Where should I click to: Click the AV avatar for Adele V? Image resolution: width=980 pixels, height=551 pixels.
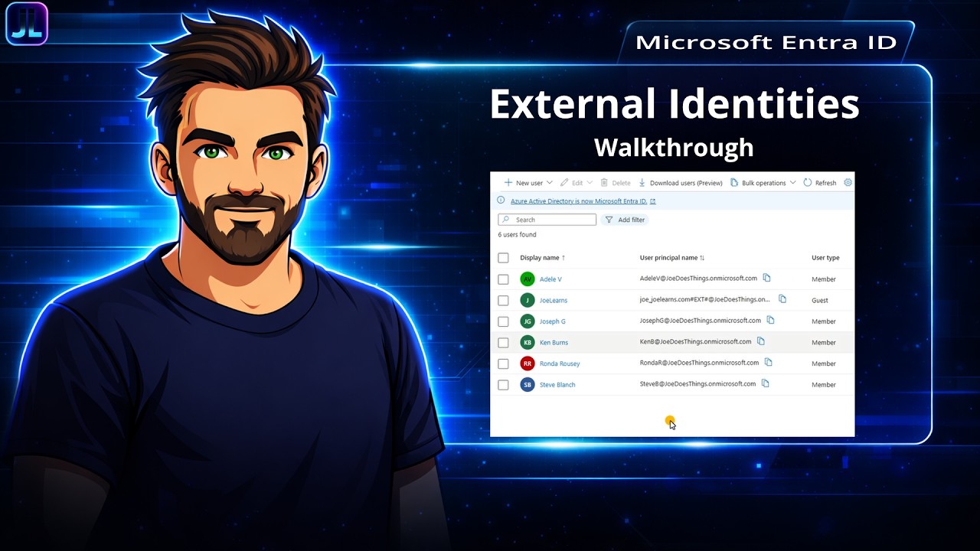coord(527,279)
